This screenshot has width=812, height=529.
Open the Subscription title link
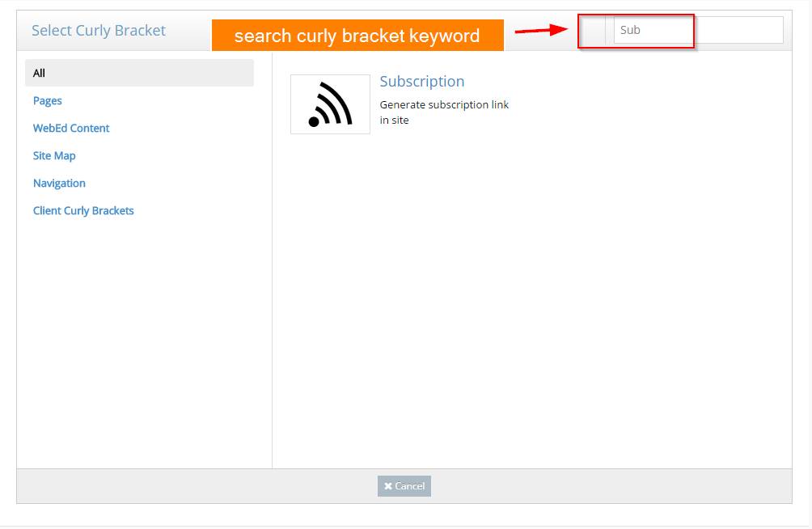tap(422, 82)
